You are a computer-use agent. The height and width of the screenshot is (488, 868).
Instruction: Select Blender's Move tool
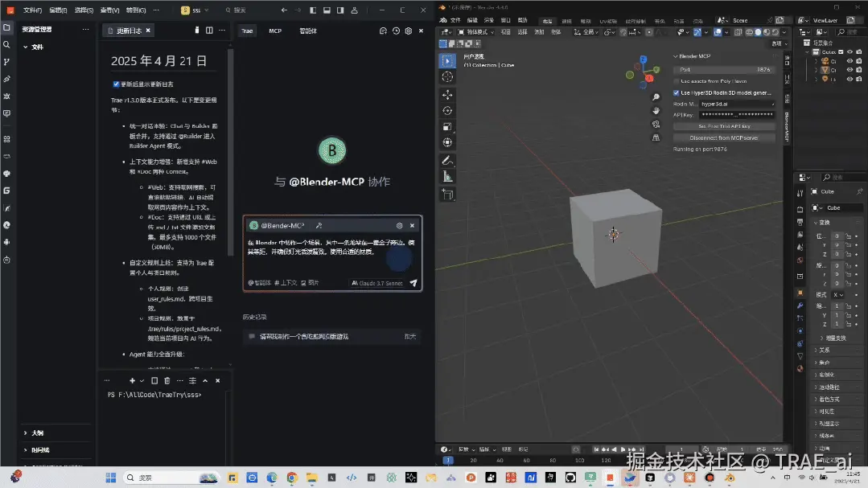pos(447,95)
